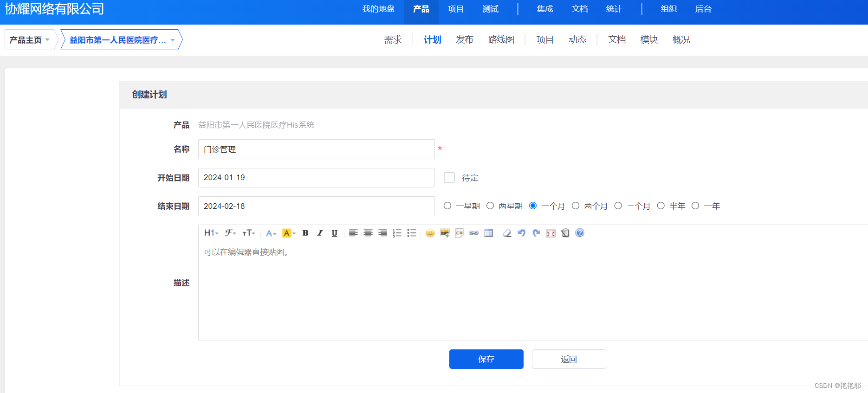Click the template or paste icon in the editor toolbar
This screenshot has width=868, height=393.
(565, 233)
